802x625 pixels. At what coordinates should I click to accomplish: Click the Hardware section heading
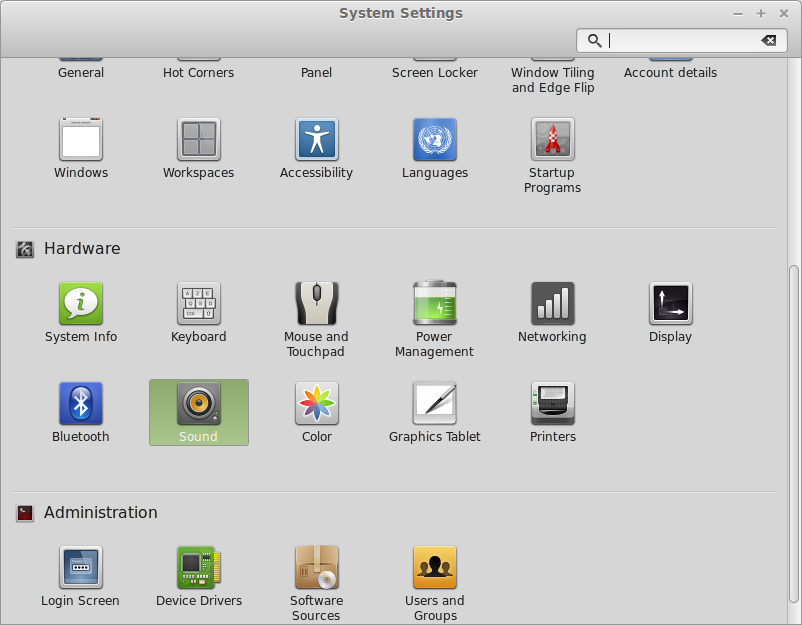tap(82, 249)
